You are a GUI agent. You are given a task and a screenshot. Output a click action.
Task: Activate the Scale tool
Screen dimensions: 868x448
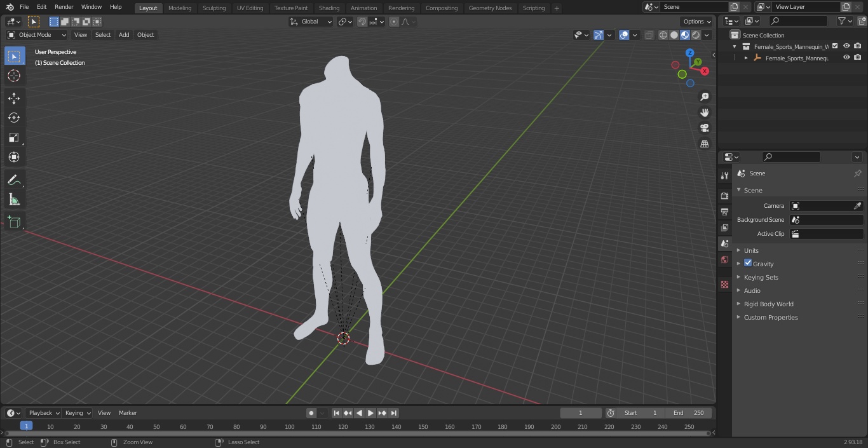14,137
